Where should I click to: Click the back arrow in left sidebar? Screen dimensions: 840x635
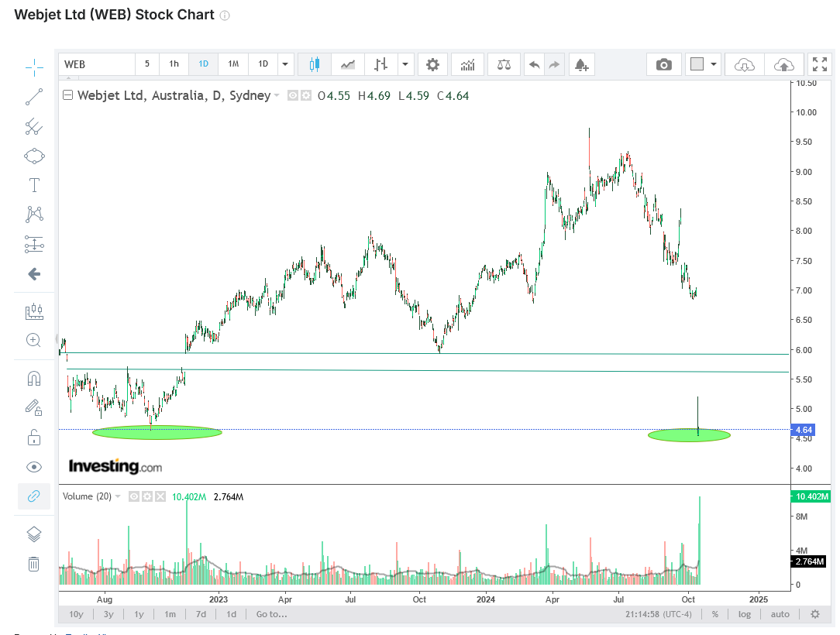34,274
